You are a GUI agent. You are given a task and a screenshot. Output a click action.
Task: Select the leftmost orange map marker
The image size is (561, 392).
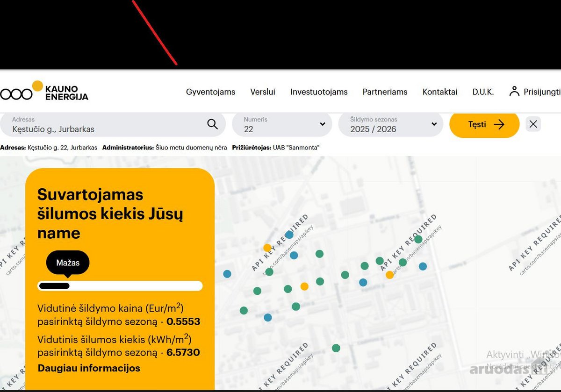tap(267, 248)
